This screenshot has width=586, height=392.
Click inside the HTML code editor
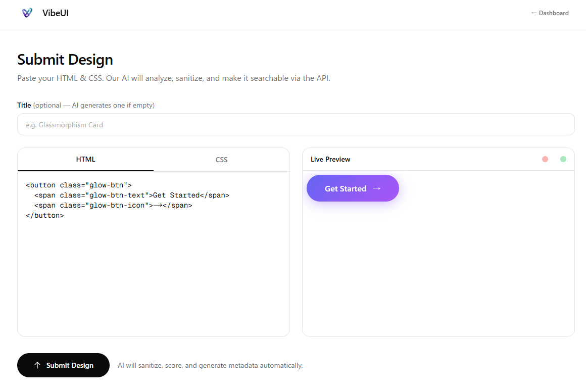pos(154,254)
